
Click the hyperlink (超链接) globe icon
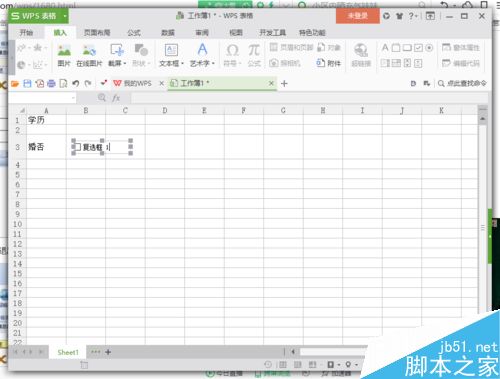click(x=361, y=50)
